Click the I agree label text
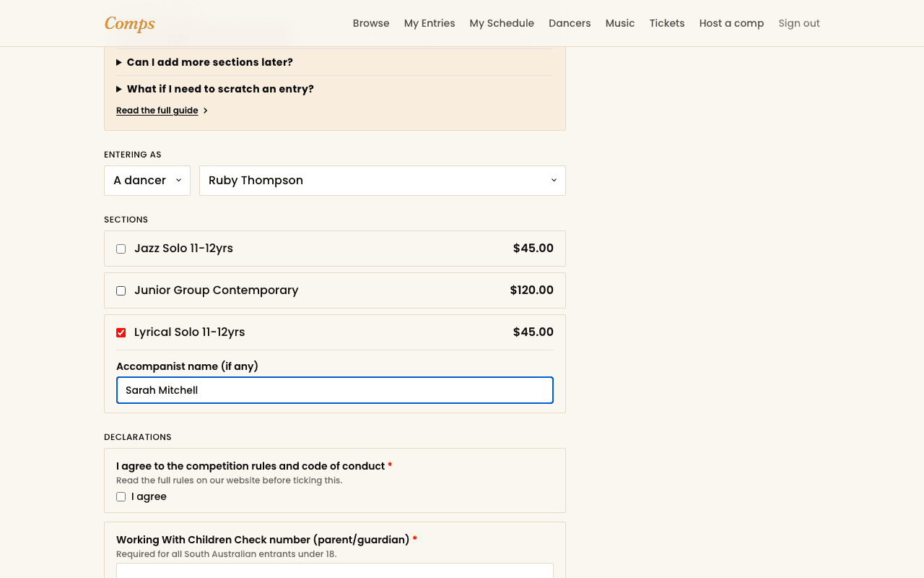The image size is (924, 578). (149, 496)
